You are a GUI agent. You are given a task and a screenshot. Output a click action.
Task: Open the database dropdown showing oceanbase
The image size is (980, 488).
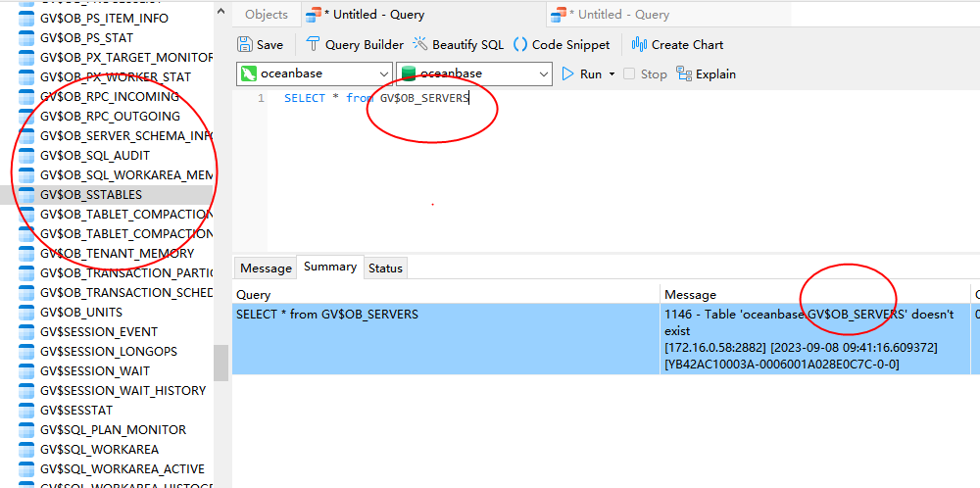tap(474, 73)
